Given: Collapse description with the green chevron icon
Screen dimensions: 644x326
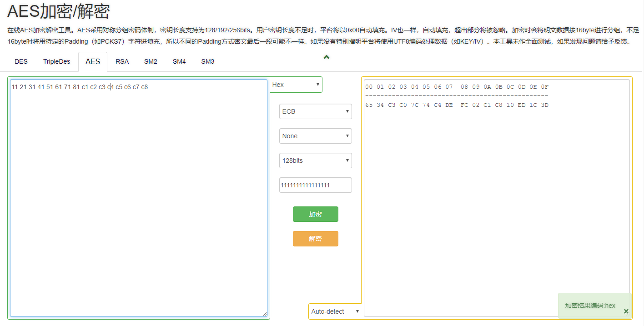Looking at the screenshot, I should coord(326,57).
